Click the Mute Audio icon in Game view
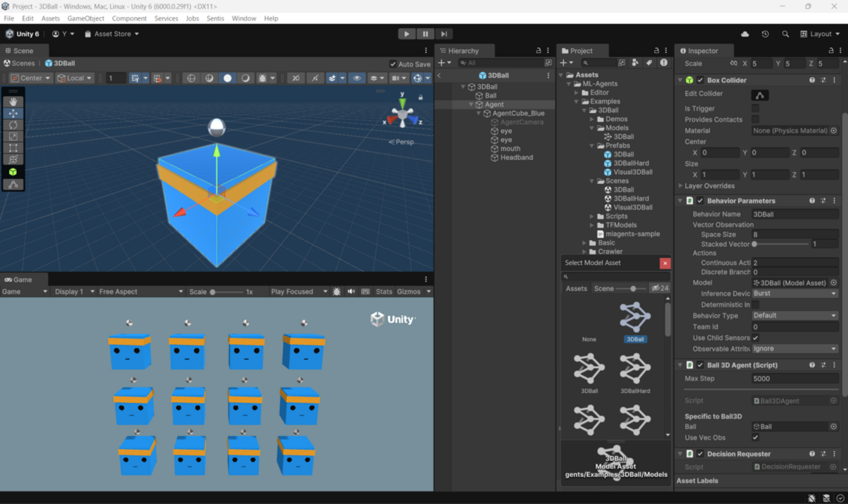The height and width of the screenshot is (504, 848). point(351,292)
